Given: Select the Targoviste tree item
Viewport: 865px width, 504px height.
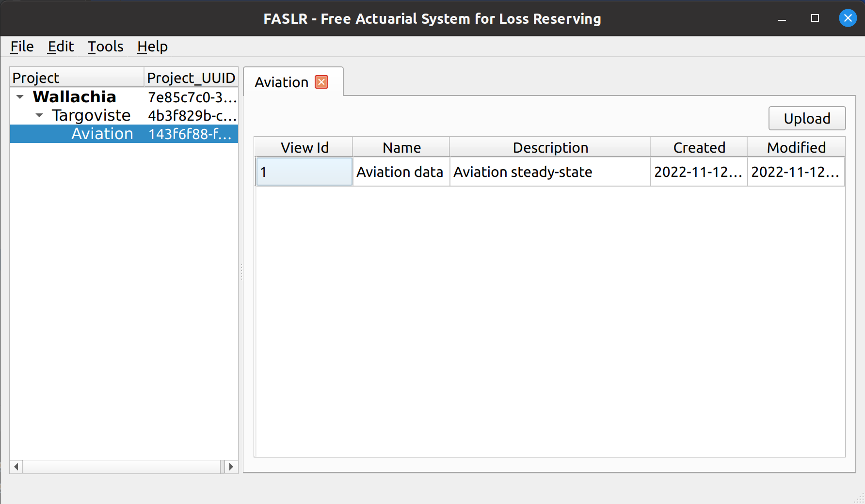Looking at the screenshot, I should pyautogui.click(x=91, y=115).
